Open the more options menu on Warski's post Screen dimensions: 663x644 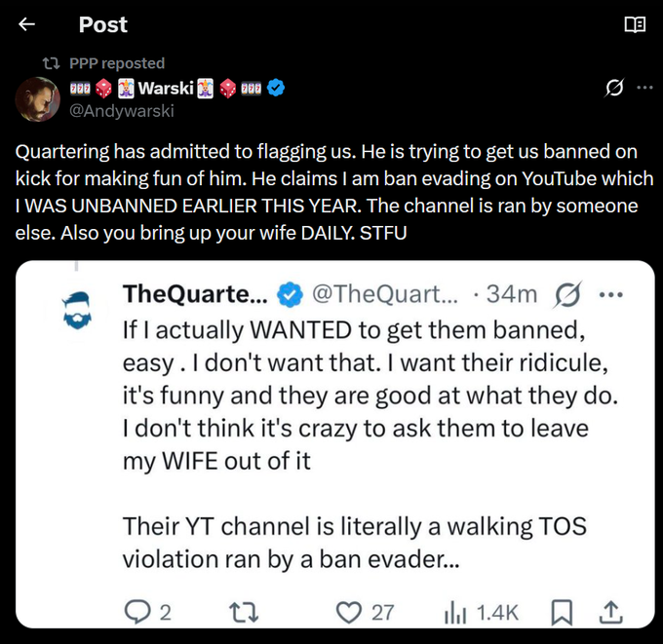[x=644, y=89]
